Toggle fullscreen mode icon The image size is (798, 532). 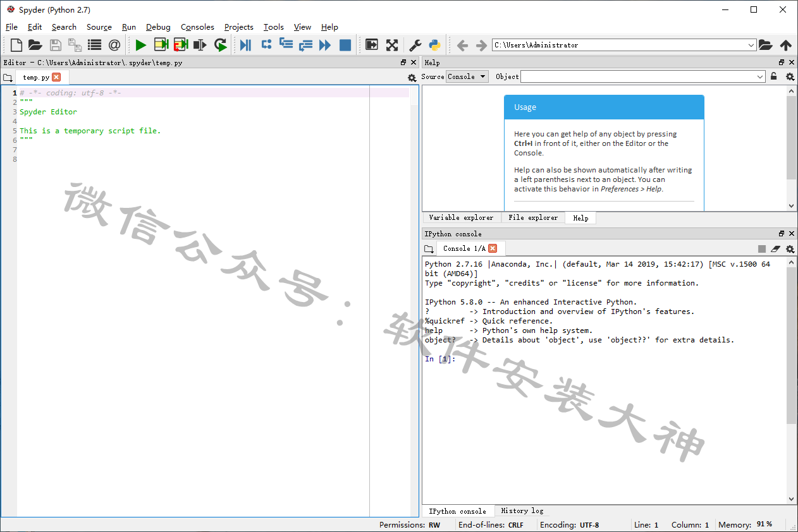392,45
